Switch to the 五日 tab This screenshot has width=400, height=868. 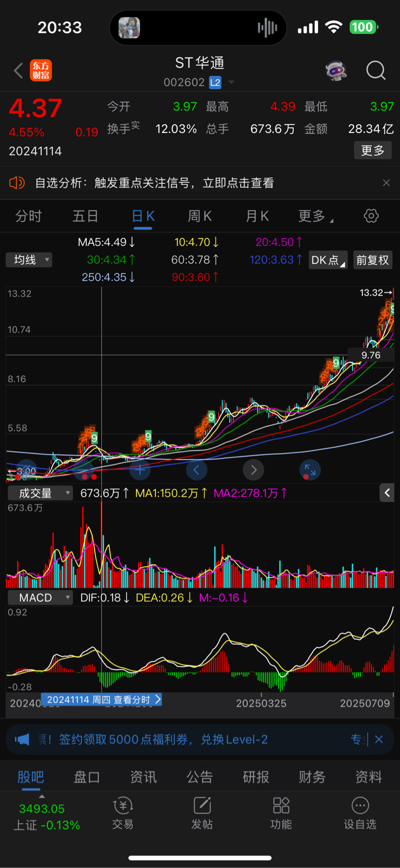(85, 216)
